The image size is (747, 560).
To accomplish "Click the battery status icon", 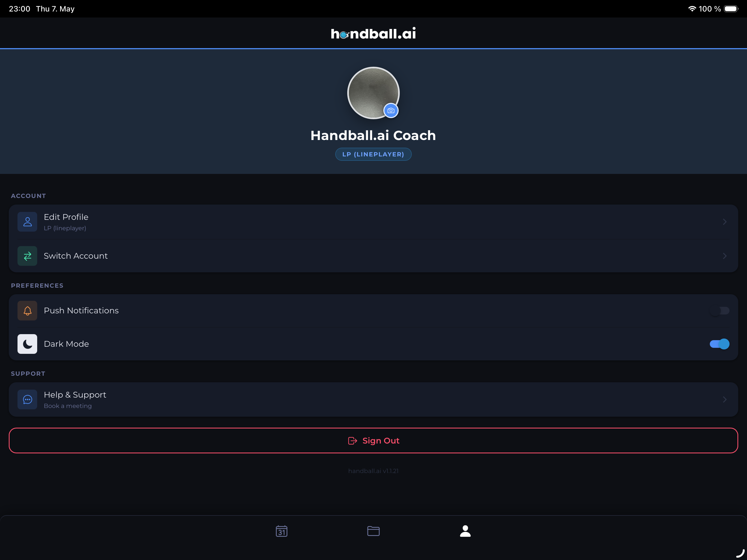I will (731, 9).
